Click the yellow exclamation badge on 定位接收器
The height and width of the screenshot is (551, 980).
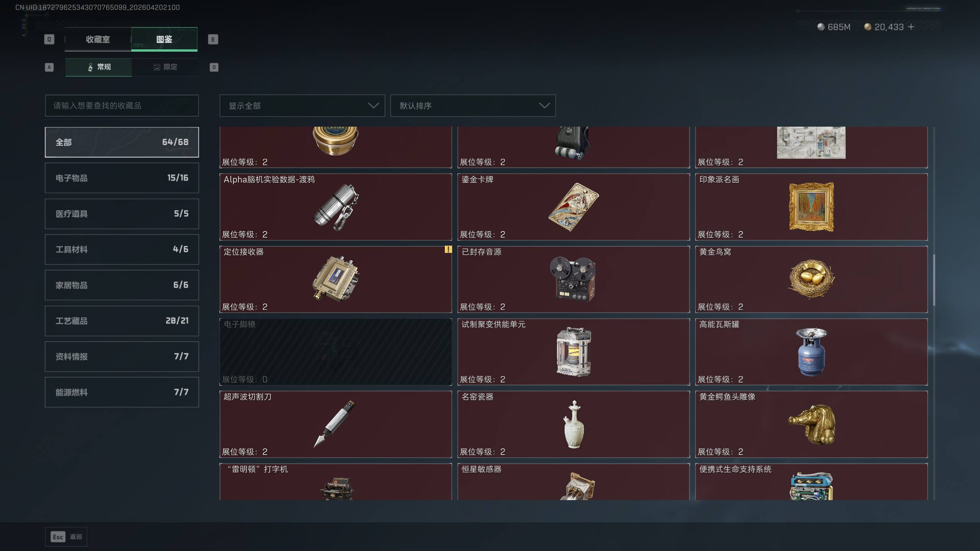coord(448,249)
